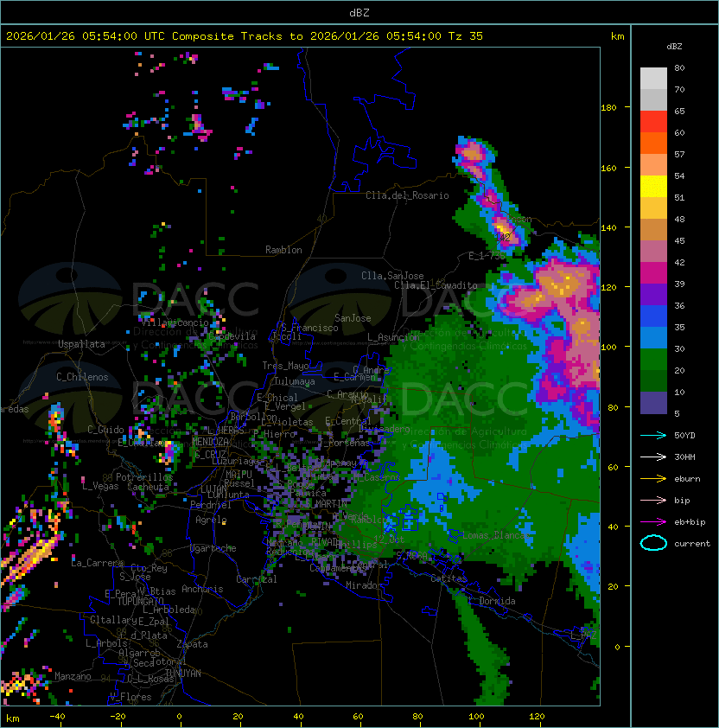The image size is (719, 728).
Task: Pick the gold 51–48 dBZ swatch
Action: [653, 208]
